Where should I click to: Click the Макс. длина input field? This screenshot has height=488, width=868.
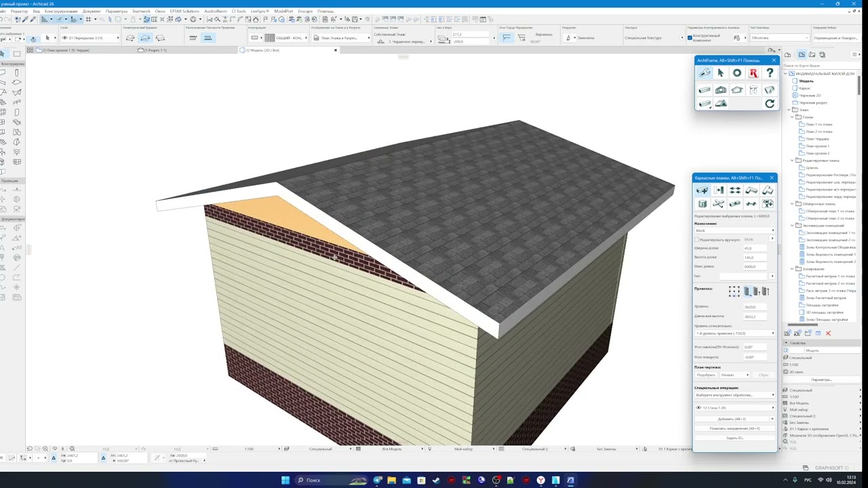tap(755, 266)
